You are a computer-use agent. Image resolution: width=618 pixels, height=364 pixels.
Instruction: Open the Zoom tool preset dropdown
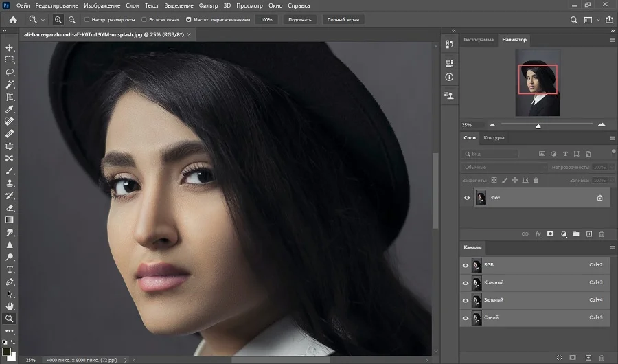point(37,20)
